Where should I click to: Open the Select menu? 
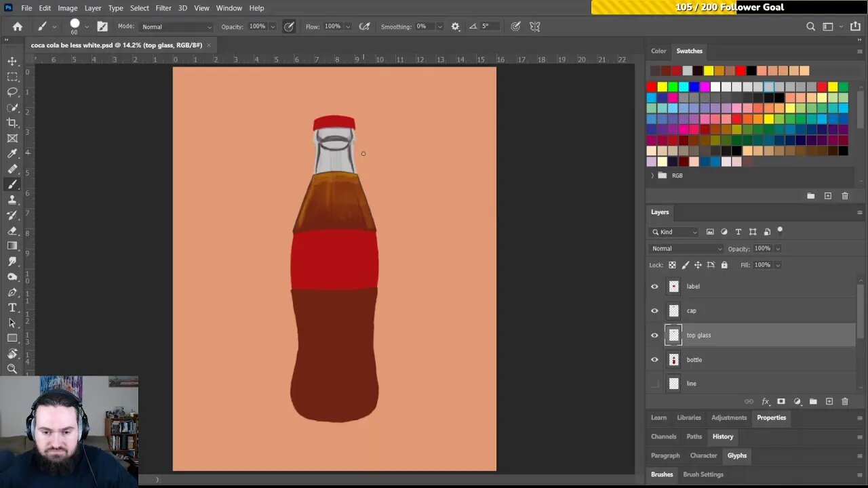(140, 7)
